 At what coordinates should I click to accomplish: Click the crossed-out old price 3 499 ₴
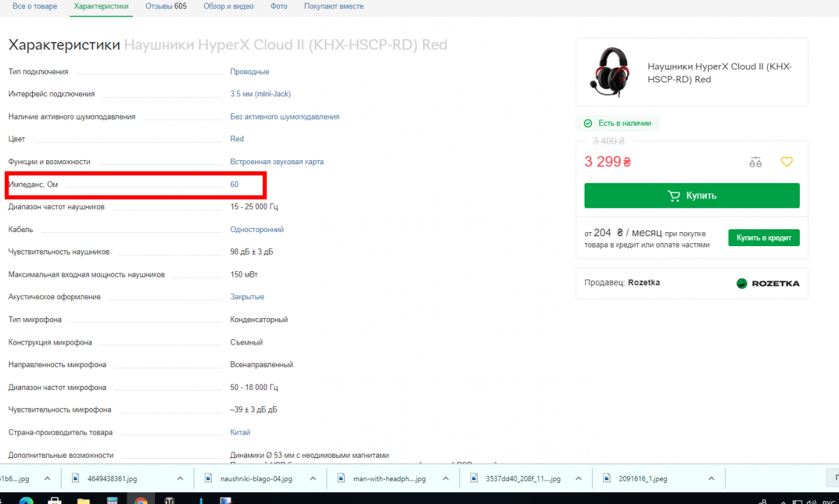click(x=608, y=141)
